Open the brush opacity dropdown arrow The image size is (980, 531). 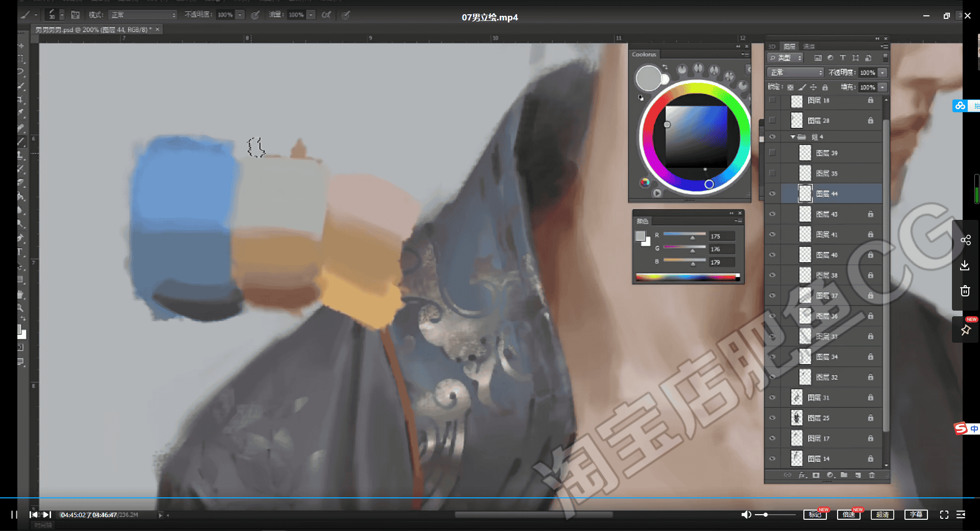tap(240, 15)
